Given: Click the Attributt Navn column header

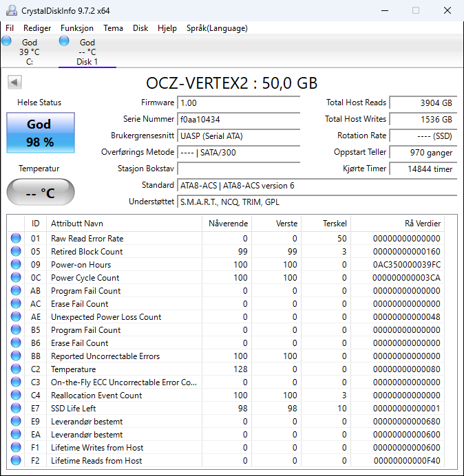Looking at the screenshot, I should [125, 224].
